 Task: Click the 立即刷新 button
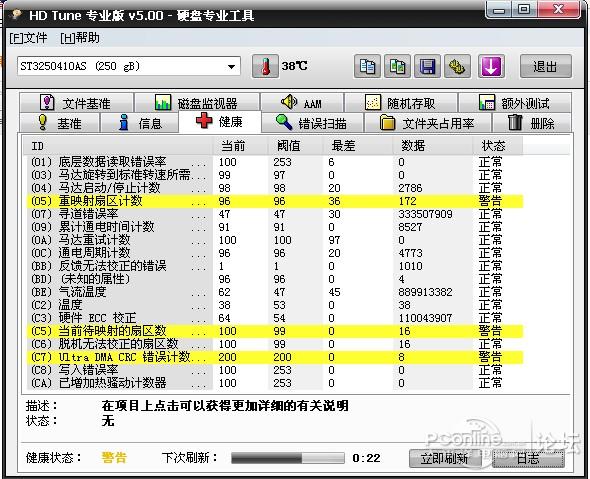click(445, 458)
